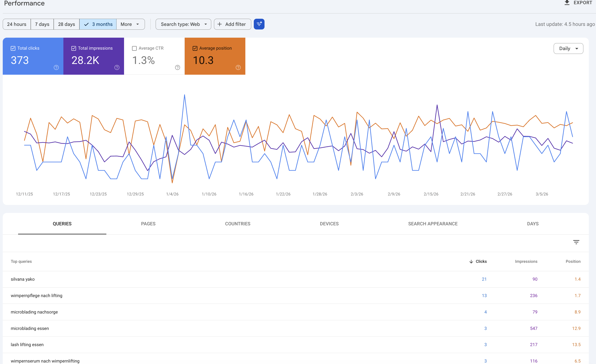Click the Export icon
596x364 pixels.
pyautogui.click(x=567, y=3)
